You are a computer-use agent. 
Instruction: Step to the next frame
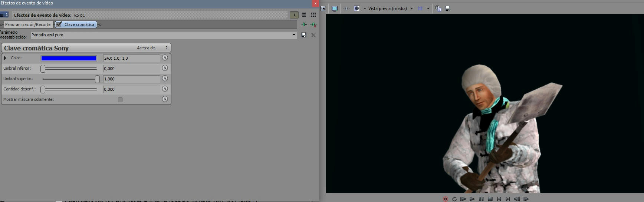click(526, 199)
